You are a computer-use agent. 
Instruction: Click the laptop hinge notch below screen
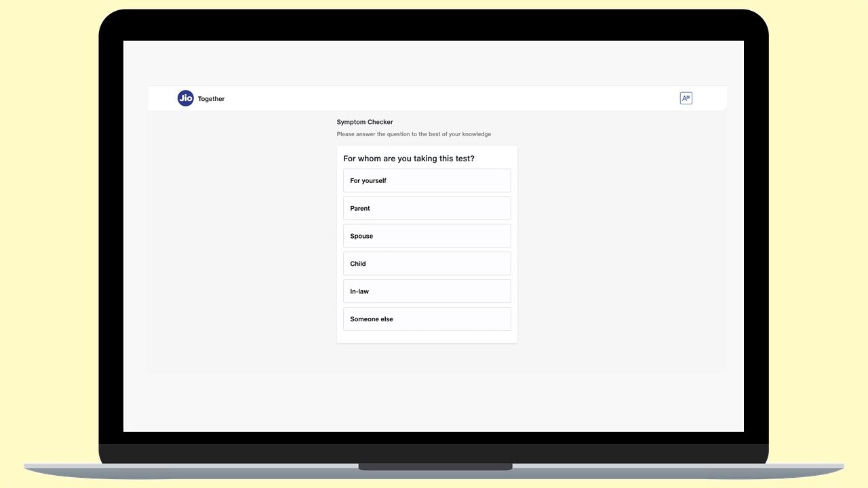coord(435,466)
